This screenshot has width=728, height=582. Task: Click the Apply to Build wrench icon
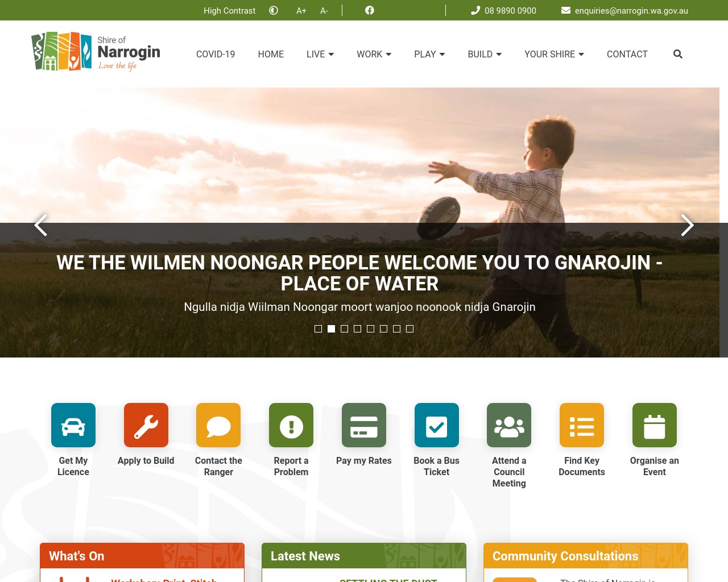146,425
